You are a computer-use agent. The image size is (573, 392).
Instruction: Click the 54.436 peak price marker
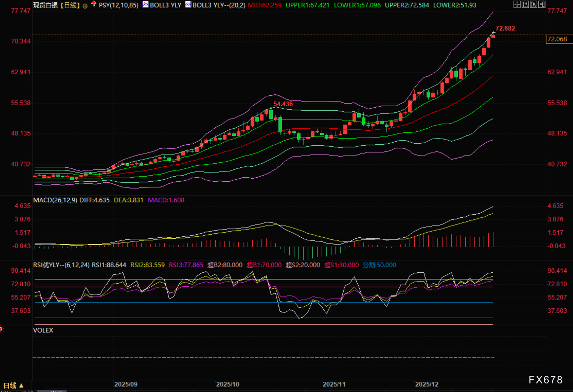click(x=283, y=104)
